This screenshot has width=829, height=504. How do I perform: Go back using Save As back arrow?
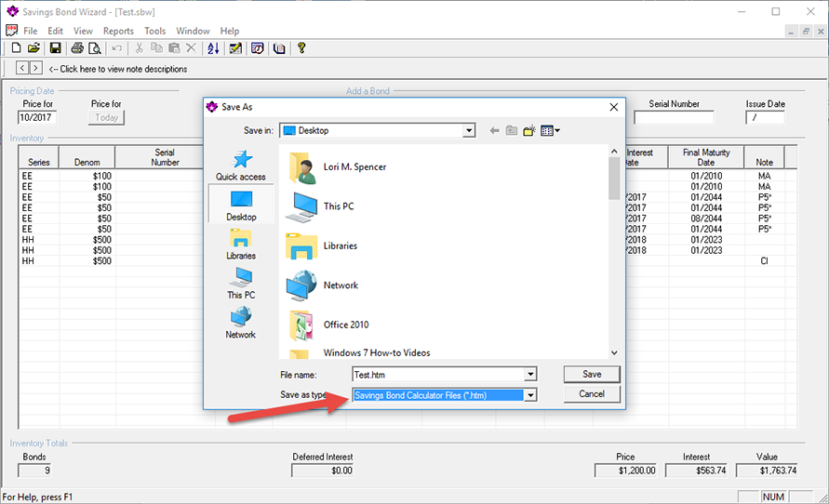pyautogui.click(x=494, y=130)
